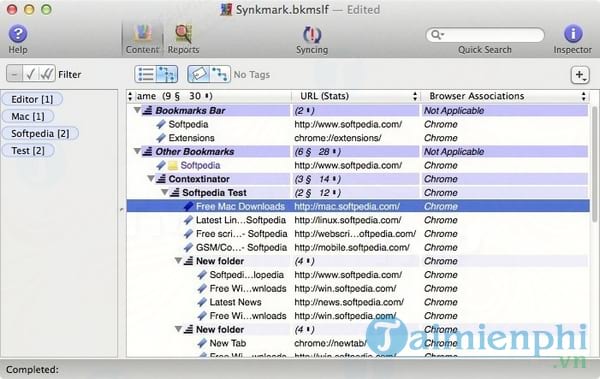Click the http://linux.softpedia.com/ URL cell
Image resolution: width=600 pixels, height=379 pixels.
(x=347, y=220)
